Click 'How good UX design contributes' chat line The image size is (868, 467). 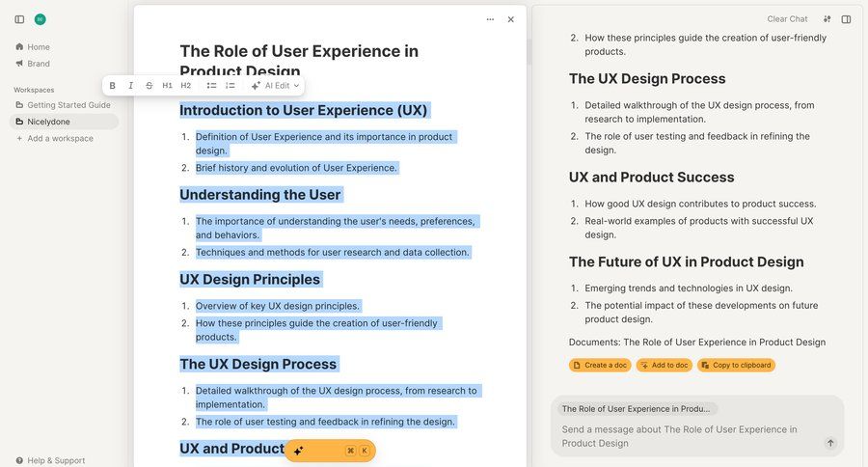pyautogui.click(x=700, y=204)
